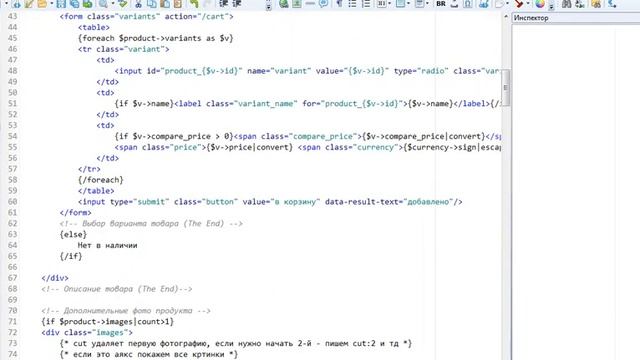The width and height of the screenshot is (640, 360).
Task: Expand the toolbar overflow beside the color wheel
Action: coord(551,7)
